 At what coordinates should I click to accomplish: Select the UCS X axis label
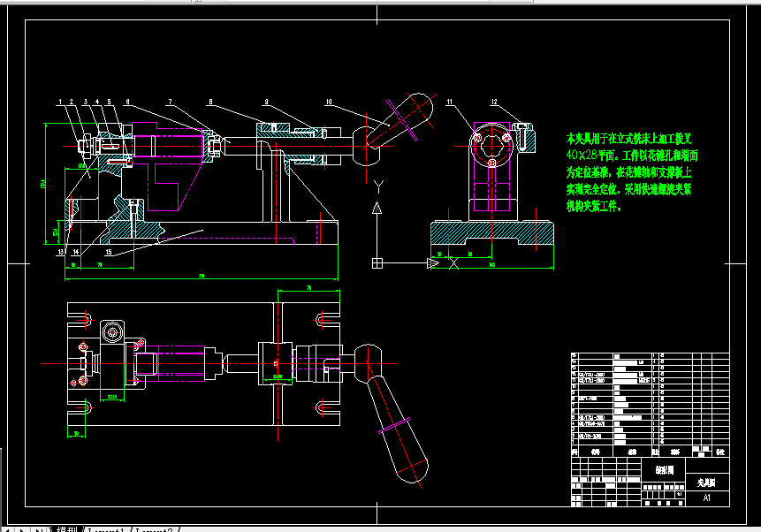coord(453,263)
